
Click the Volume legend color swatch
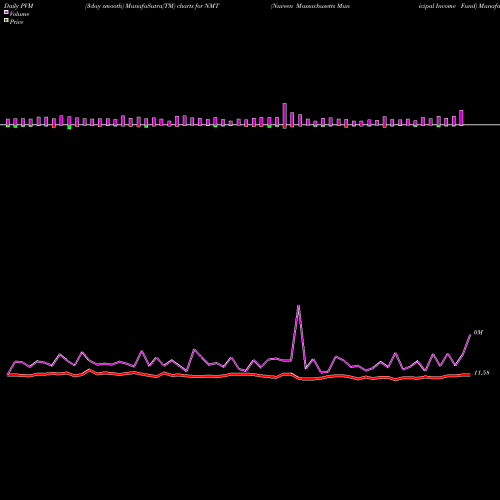click(6, 12)
